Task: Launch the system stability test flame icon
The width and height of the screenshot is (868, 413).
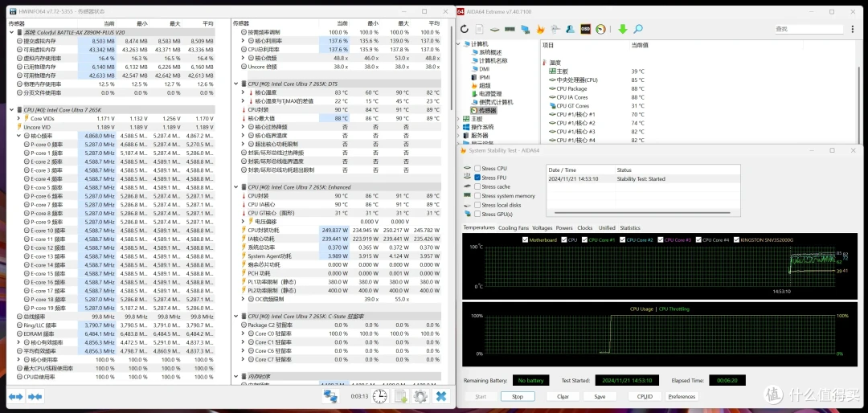Action: click(540, 29)
